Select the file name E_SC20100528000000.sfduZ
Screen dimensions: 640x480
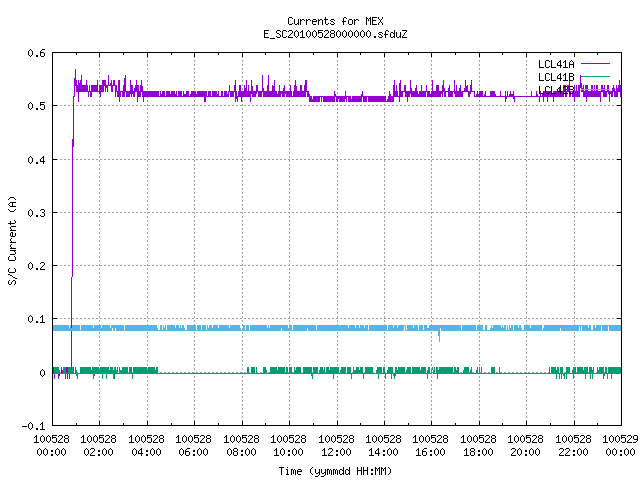pyautogui.click(x=335, y=34)
